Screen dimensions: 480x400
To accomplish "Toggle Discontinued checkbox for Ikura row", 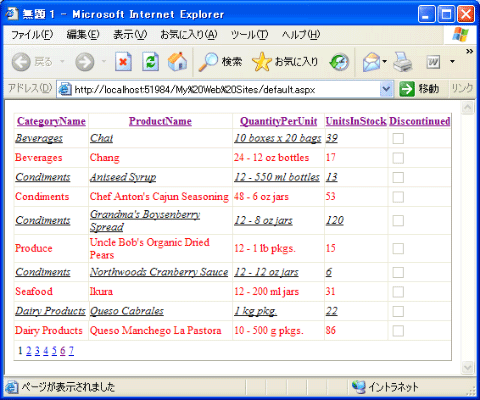I will (398, 292).
